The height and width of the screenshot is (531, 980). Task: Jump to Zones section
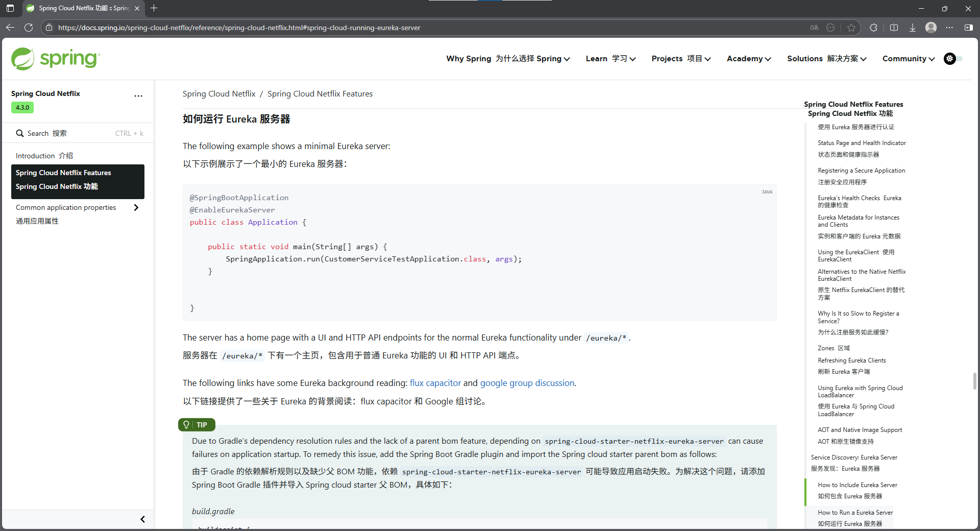pos(834,348)
